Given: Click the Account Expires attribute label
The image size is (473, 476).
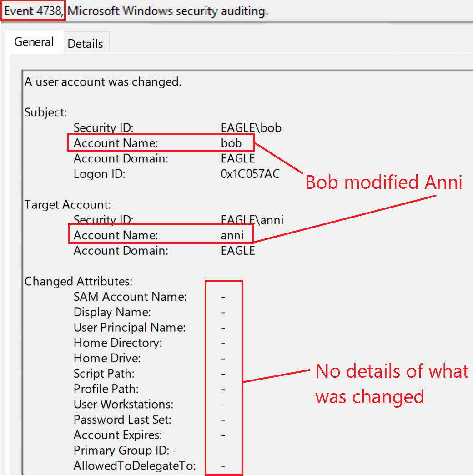Looking at the screenshot, I should [x=118, y=435].
